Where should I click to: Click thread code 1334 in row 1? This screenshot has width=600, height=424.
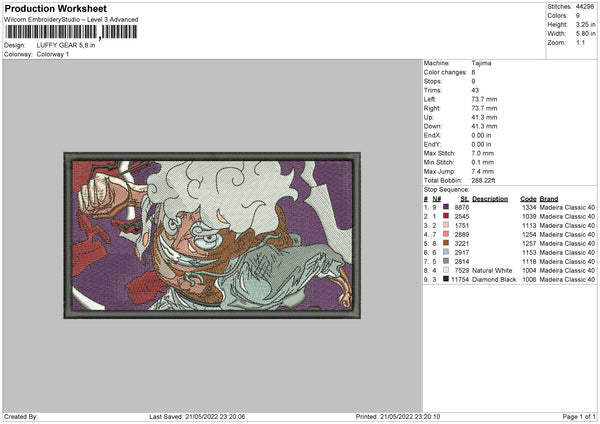point(529,207)
